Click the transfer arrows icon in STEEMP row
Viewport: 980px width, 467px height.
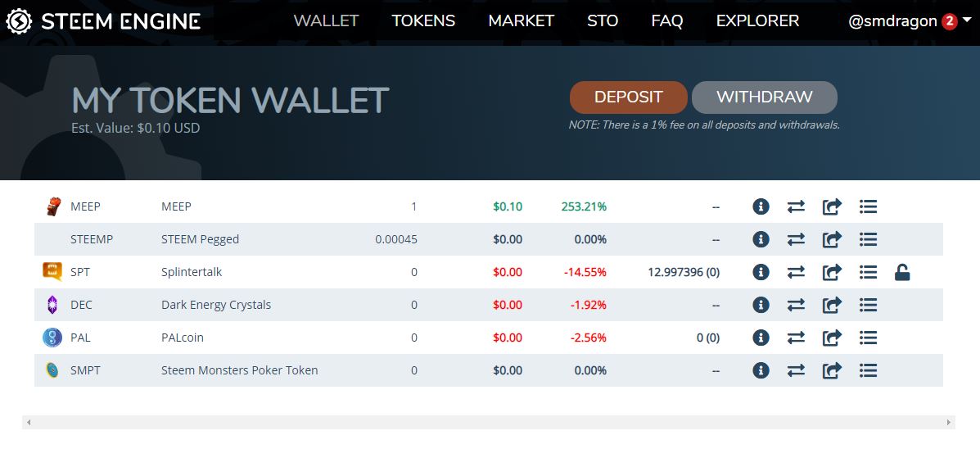(796, 238)
